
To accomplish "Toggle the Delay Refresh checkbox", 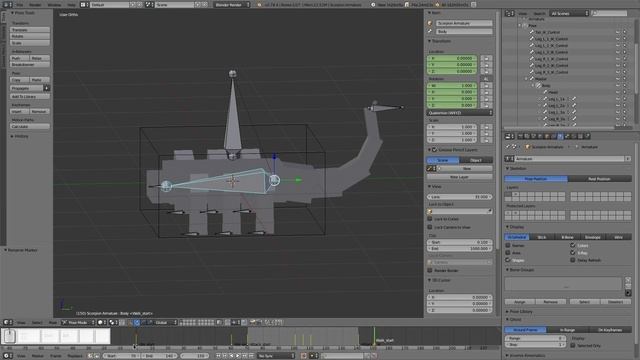I will pyautogui.click(x=573, y=260).
